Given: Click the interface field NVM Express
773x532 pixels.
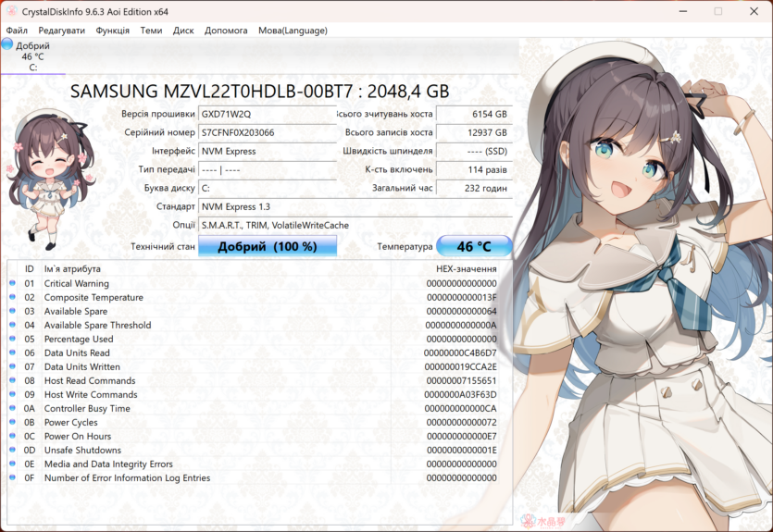Looking at the screenshot, I should click(x=268, y=151).
